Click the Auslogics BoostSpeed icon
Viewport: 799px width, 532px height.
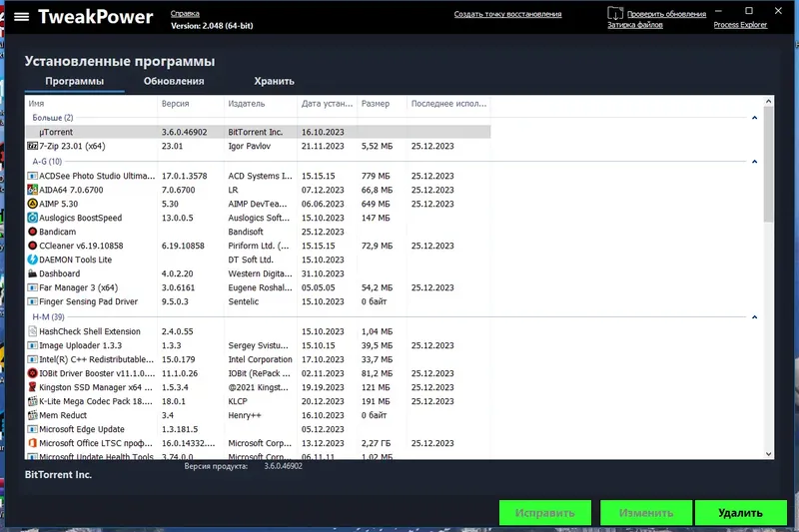32,218
